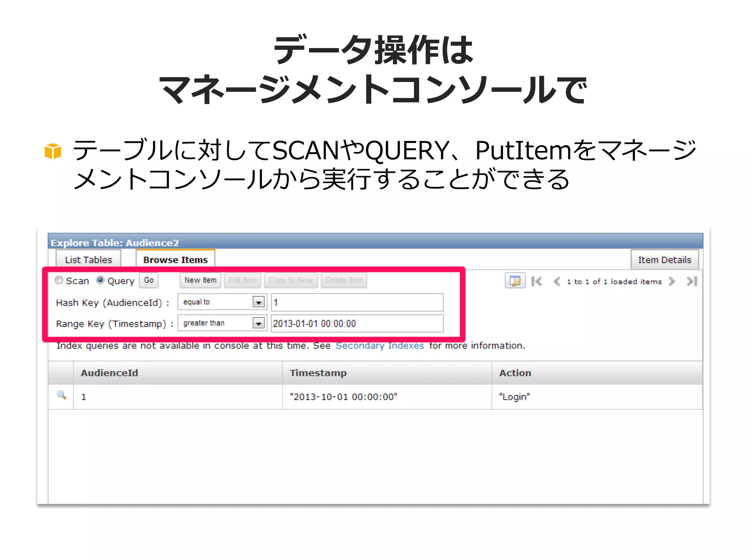Click the edit columns icon beside pagination
This screenshot has height=560, width=747.
515,281
